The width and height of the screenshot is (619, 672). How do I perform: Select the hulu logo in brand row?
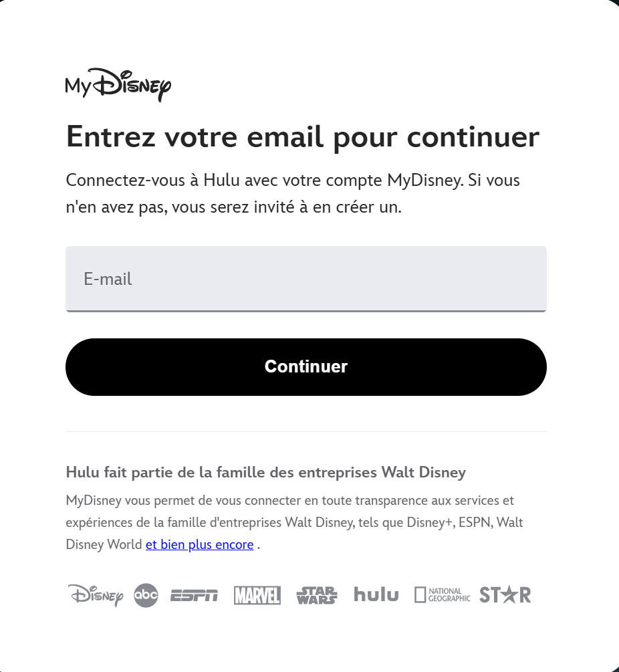point(376,594)
